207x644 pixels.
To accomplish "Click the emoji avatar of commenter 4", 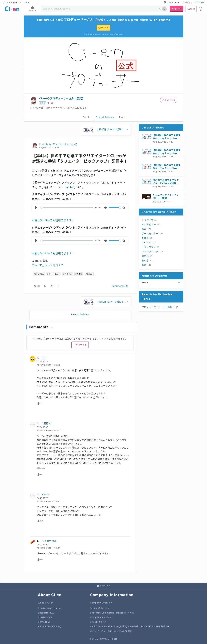I will [x=32, y=359].
